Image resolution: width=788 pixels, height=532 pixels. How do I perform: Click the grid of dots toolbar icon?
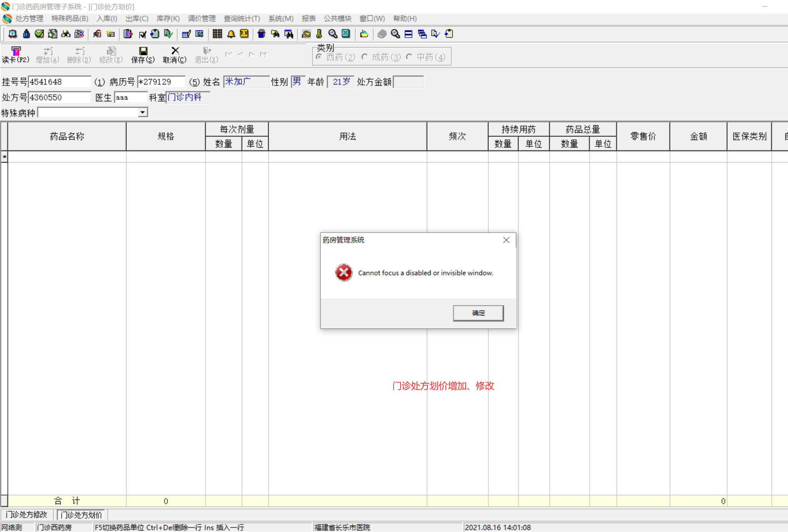click(x=217, y=34)
